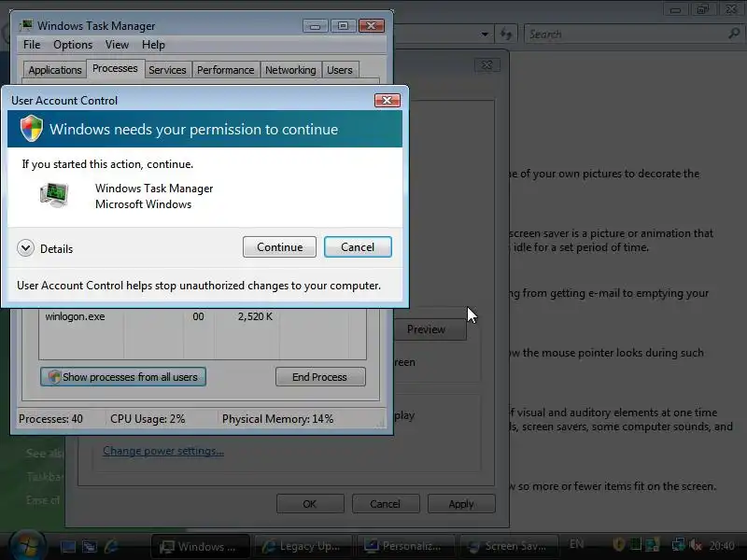Click CPU Usage: 2% status entry

pos(148,419)
